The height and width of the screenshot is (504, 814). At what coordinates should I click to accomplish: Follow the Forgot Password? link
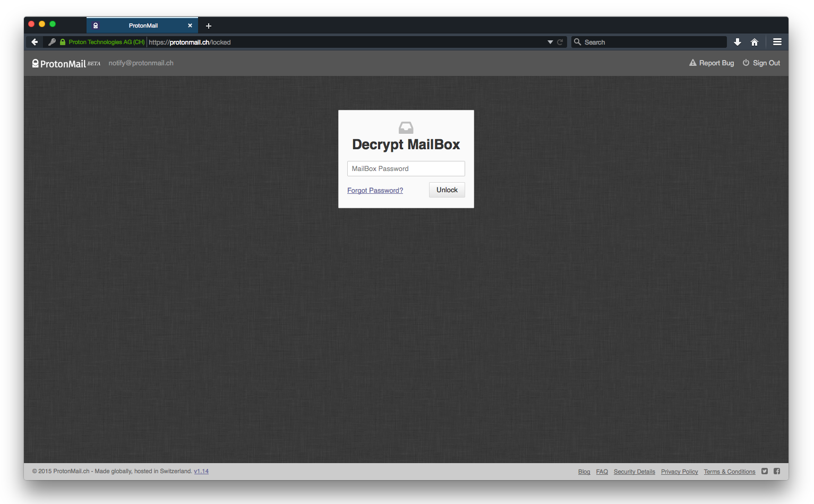point(375,191)
